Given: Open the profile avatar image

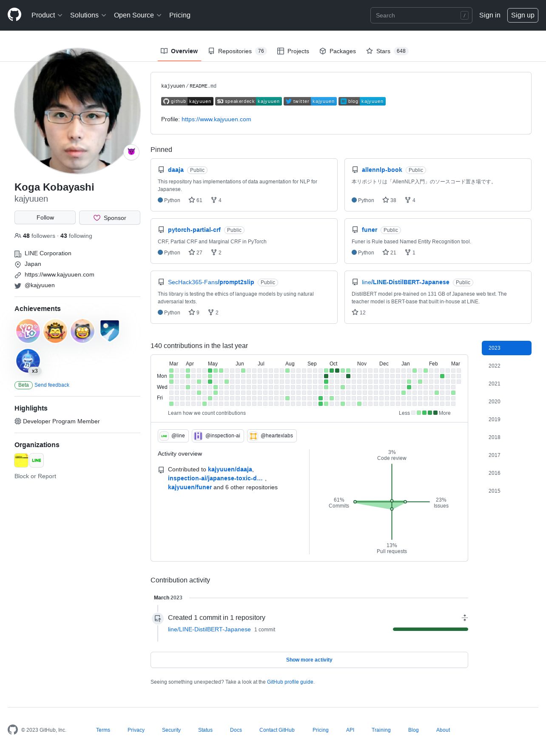Looking at the screenshot, I should tap(77, 111).
